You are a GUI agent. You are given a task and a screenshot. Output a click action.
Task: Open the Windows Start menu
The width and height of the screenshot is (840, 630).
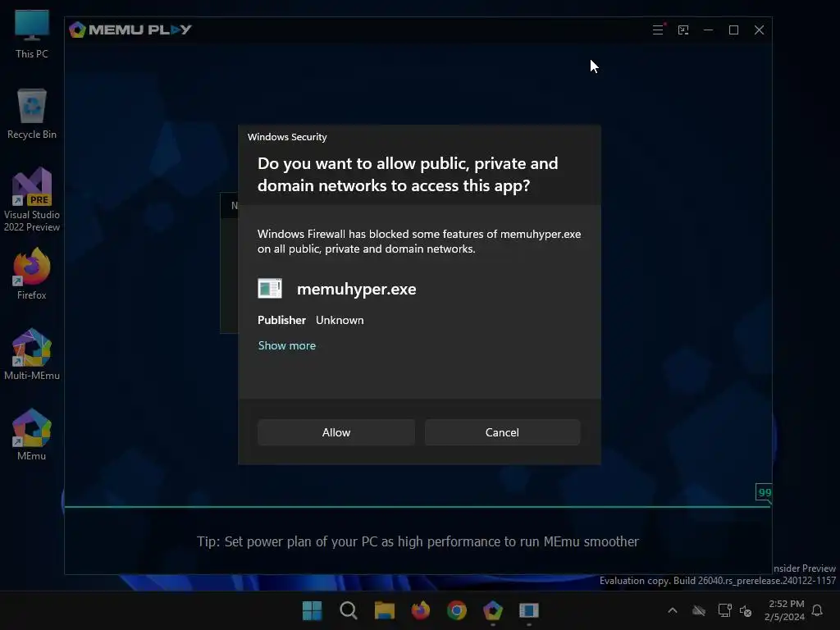click(312, 610)
